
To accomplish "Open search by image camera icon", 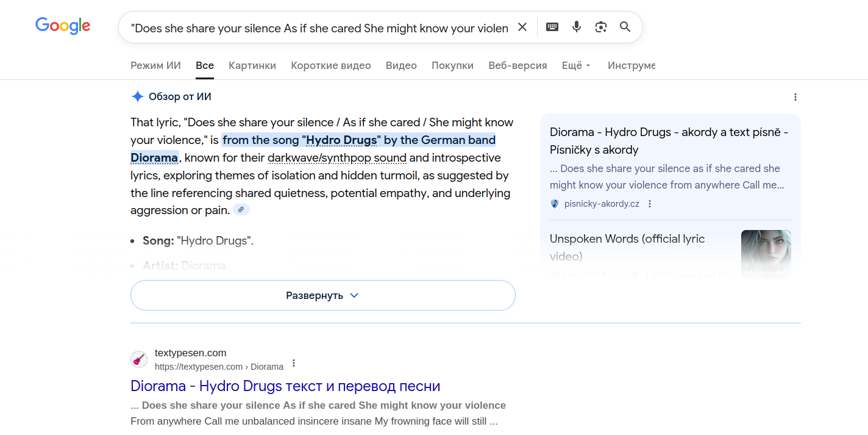I will [601, 27].
